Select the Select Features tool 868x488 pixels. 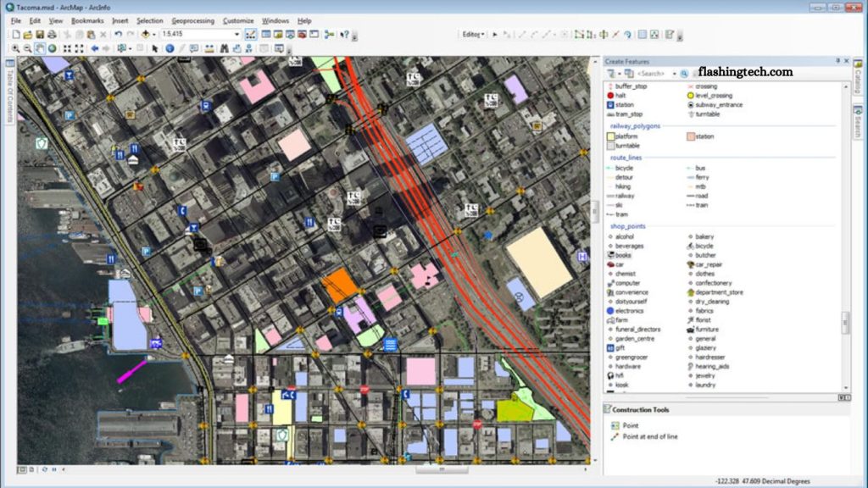pyautogui.click(x=122, y=48)
